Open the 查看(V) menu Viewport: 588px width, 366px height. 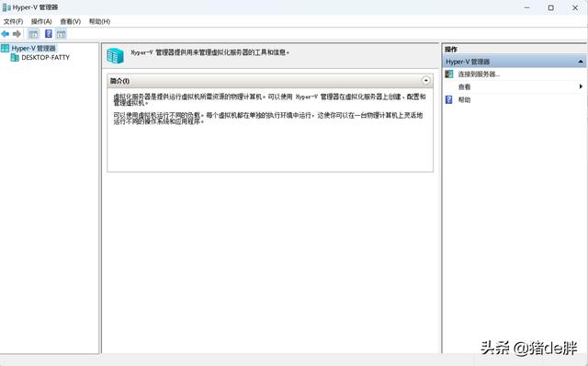[71, 21]
